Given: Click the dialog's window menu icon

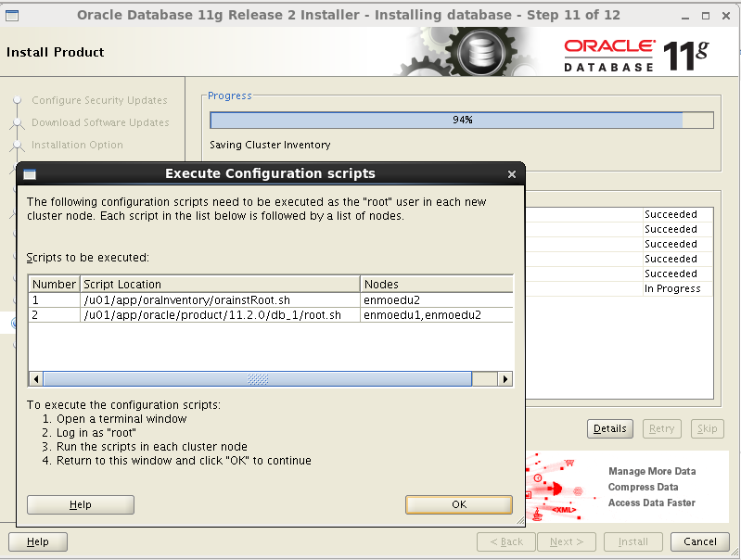Looking at the screenshot, I should [x=30, y=174].
